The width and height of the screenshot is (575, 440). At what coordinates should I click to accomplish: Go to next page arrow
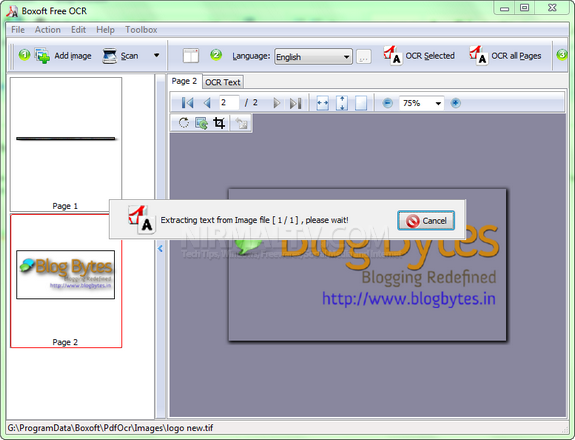276,103
